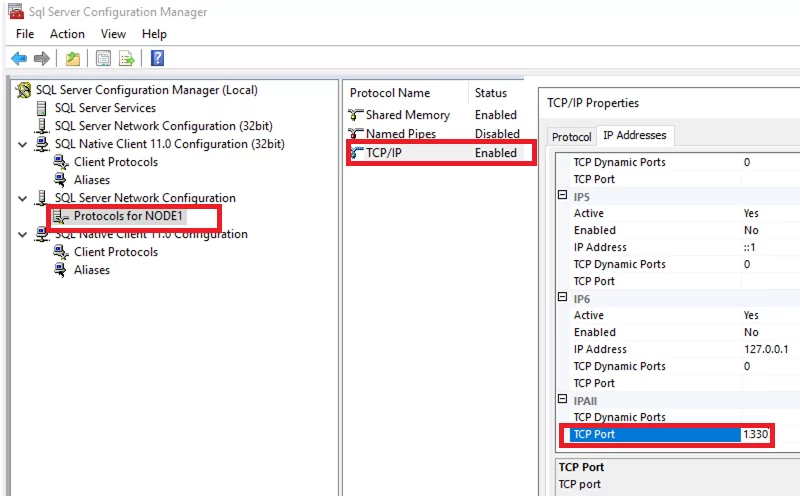Click the IP6 Enabled value No
The width and height of the screenshot is (800, 496).
751,332
